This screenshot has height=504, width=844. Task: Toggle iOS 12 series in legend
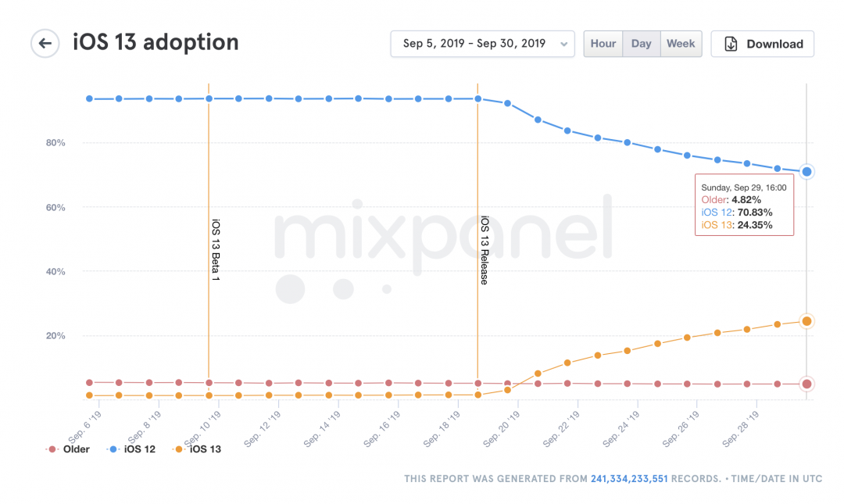click(139, 449)
